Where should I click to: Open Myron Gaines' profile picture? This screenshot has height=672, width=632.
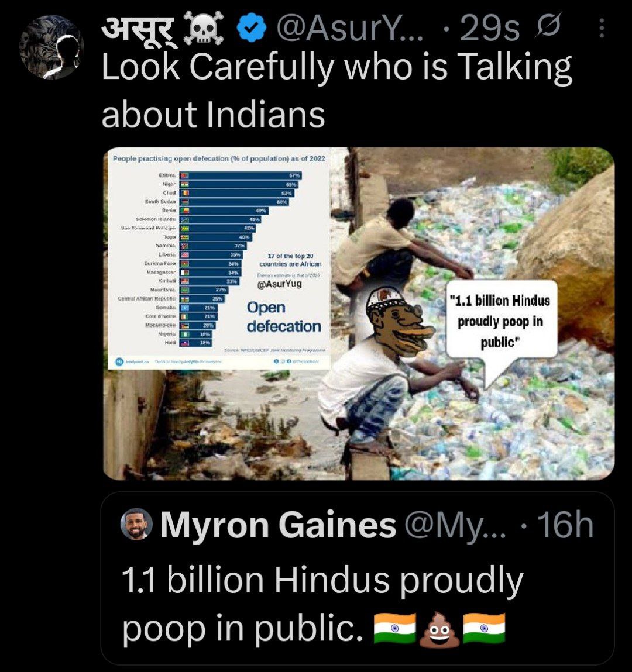tap(137, 524)
